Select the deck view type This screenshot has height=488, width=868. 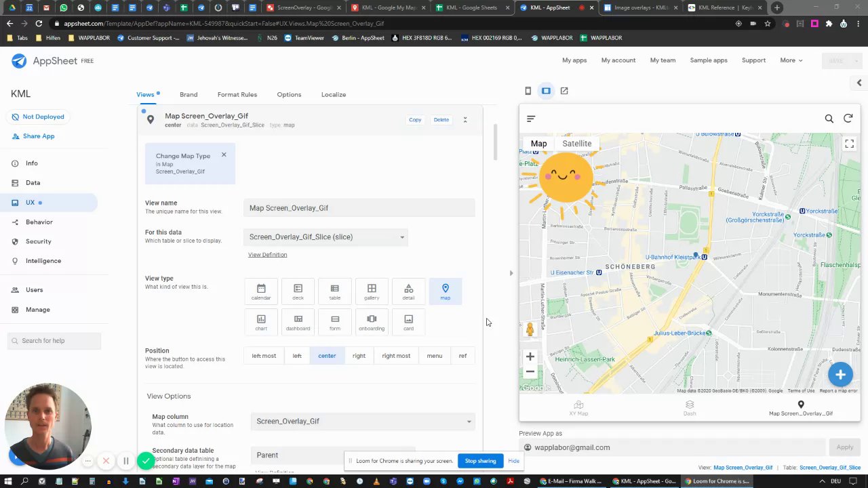pos(298,291)
